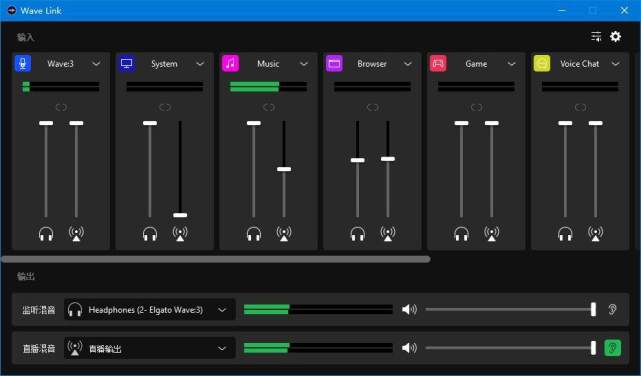Click the Browser window channel icon

click(x=334, y=64)
